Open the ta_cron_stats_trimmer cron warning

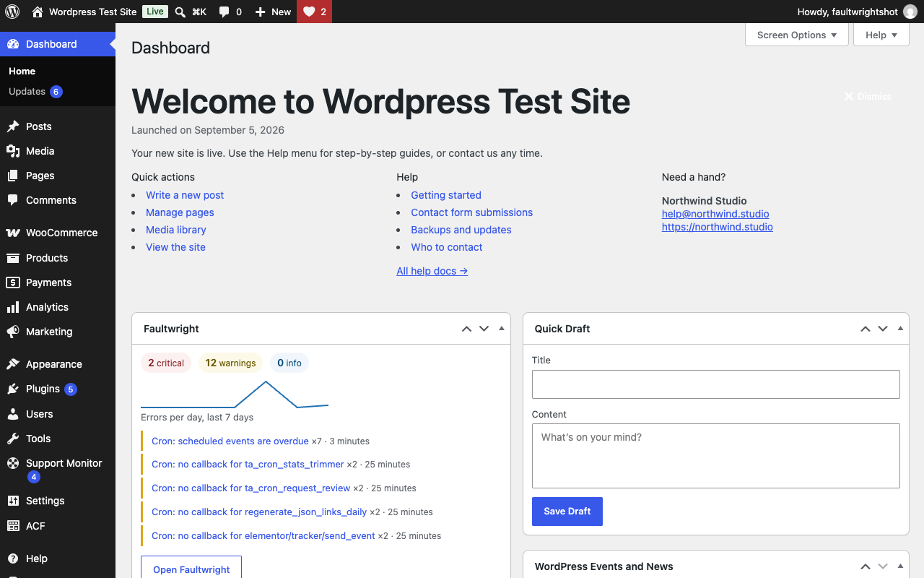click(x=248, y=465)
